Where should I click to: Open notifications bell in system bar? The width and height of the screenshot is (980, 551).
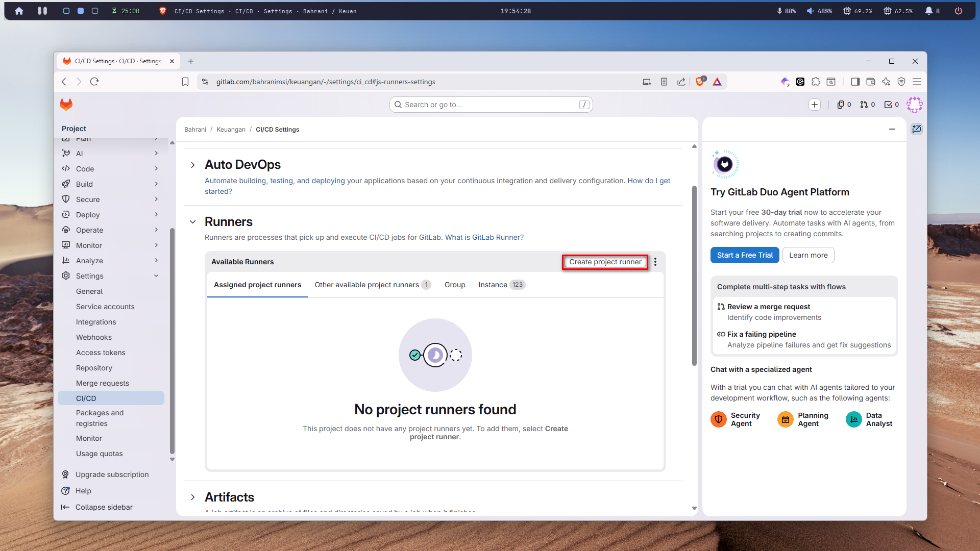pyautogui.click(x=929, y=11)
